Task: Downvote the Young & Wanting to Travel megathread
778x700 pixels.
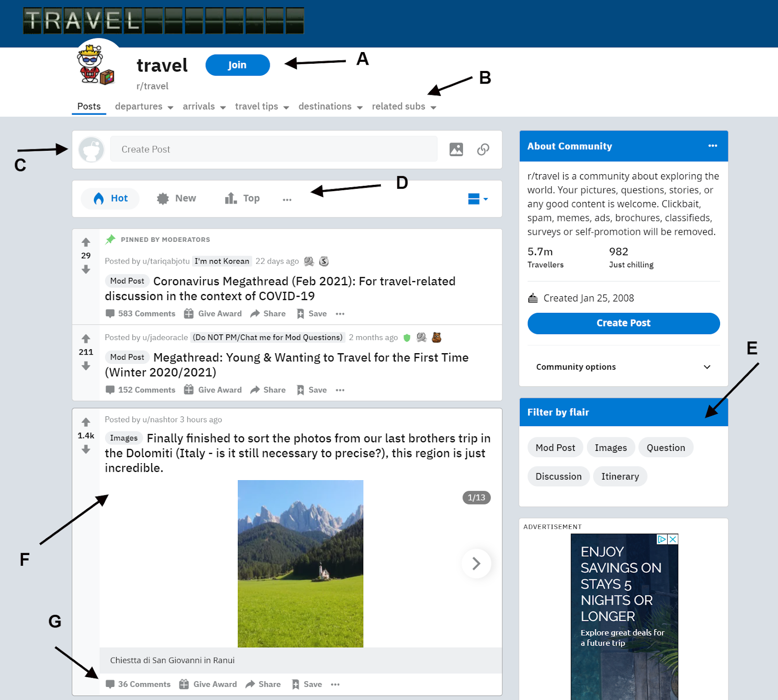Action: click(x=86, y=366)
